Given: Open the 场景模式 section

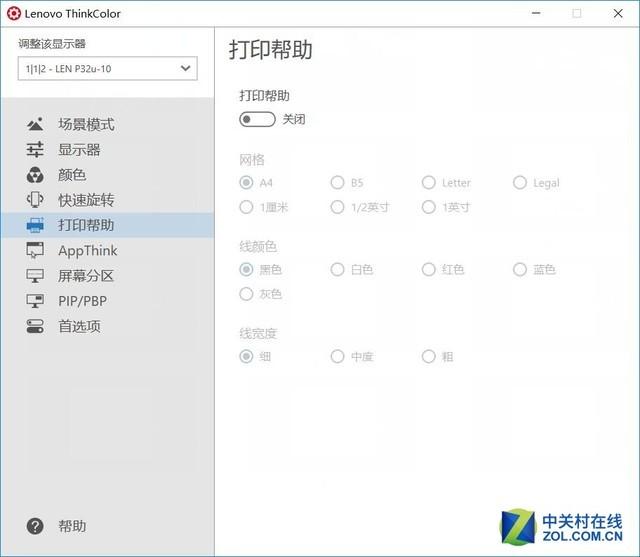Looking at the screenshot, I should (x=107, y=124).
